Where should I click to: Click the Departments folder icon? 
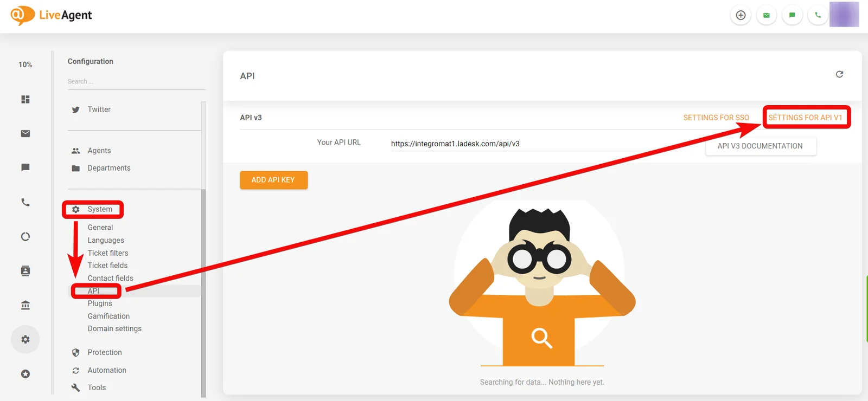point(76,168)
